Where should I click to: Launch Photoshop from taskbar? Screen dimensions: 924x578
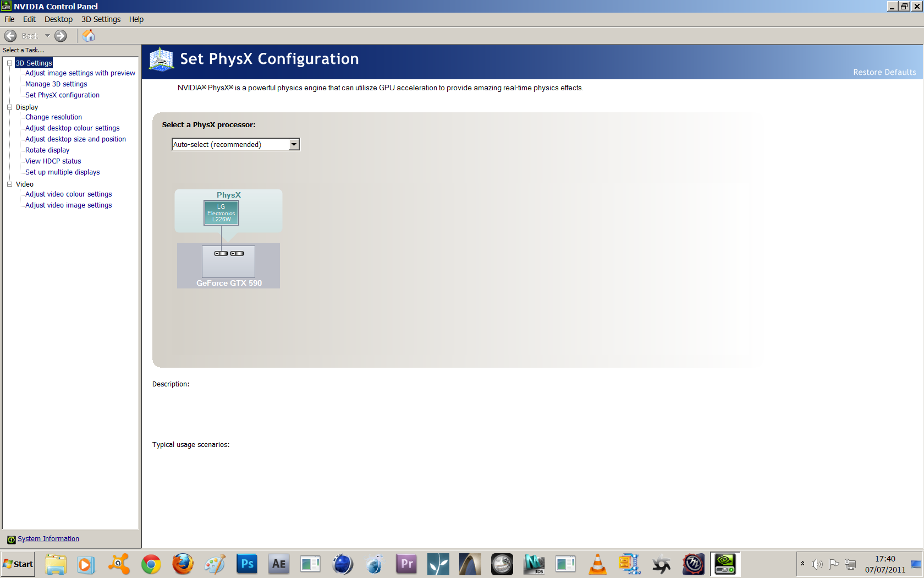(247, 564)
